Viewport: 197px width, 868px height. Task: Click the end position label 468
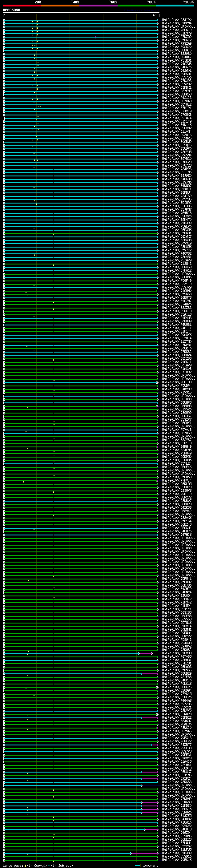(155, 15)
